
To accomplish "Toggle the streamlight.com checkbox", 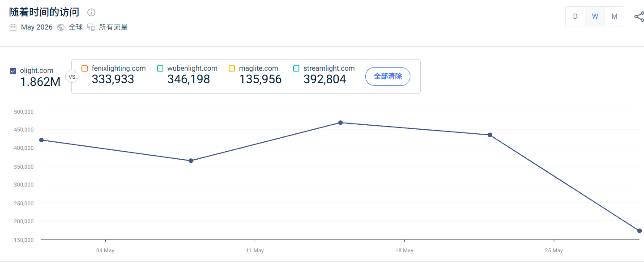I will pos(296,68).
